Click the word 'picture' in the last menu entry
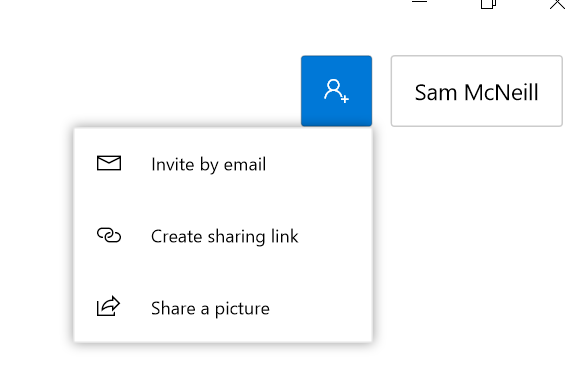Image resolution: width=583 pixels, height=369 pixels. click(242, 309)
